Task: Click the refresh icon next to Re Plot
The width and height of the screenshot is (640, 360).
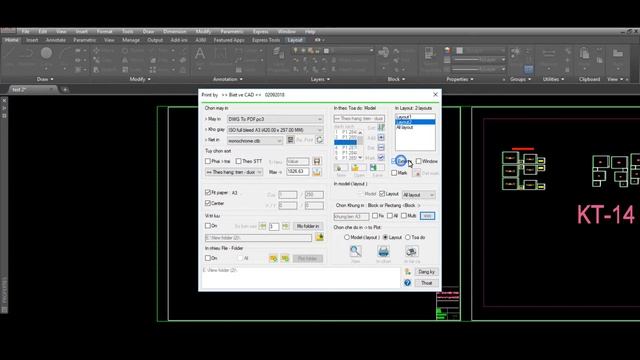Action: click(319, 140)
